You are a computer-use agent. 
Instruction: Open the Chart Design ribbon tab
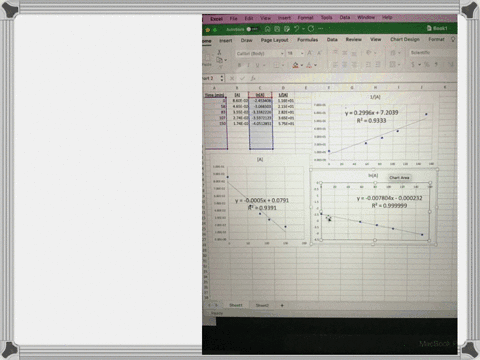point(405,39)
